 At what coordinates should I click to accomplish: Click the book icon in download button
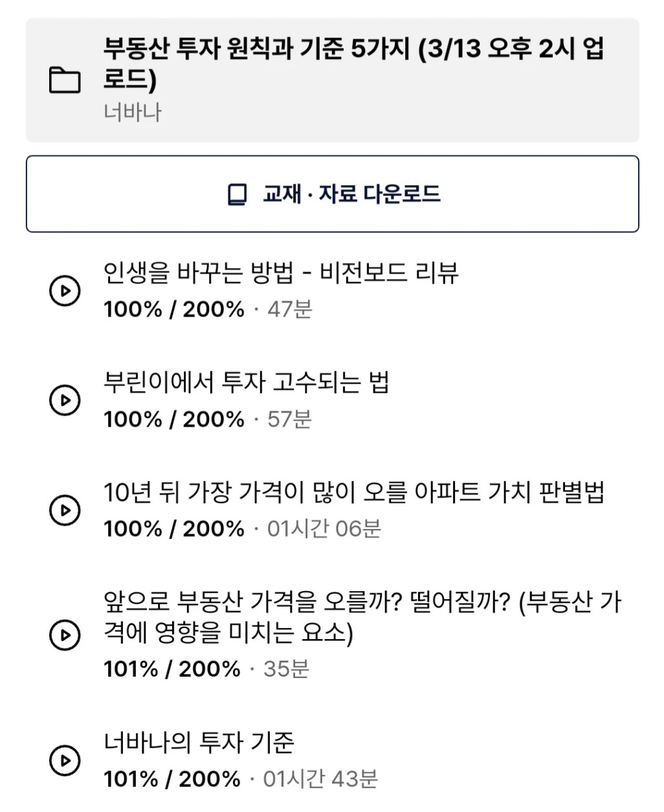[238, 194]
